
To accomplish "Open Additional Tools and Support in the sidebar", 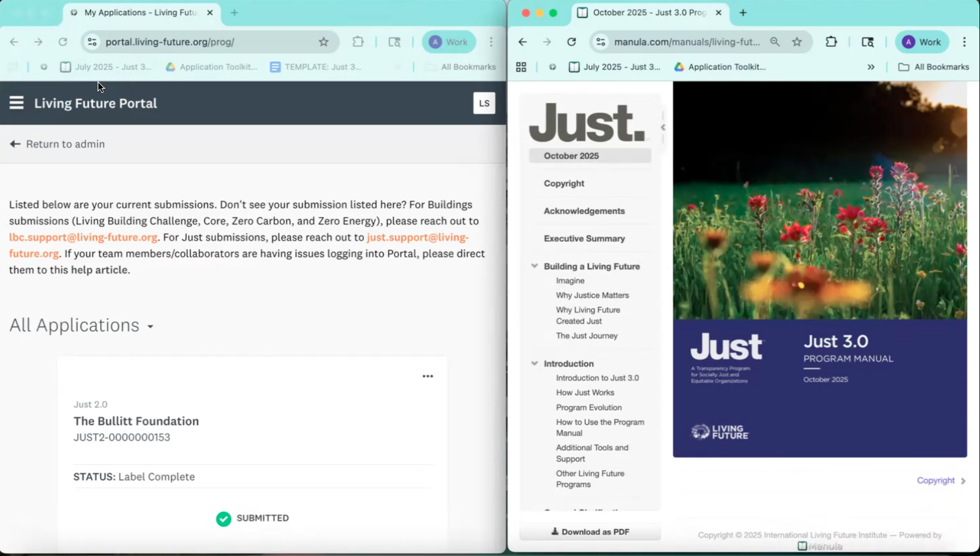I will point(592,454).
